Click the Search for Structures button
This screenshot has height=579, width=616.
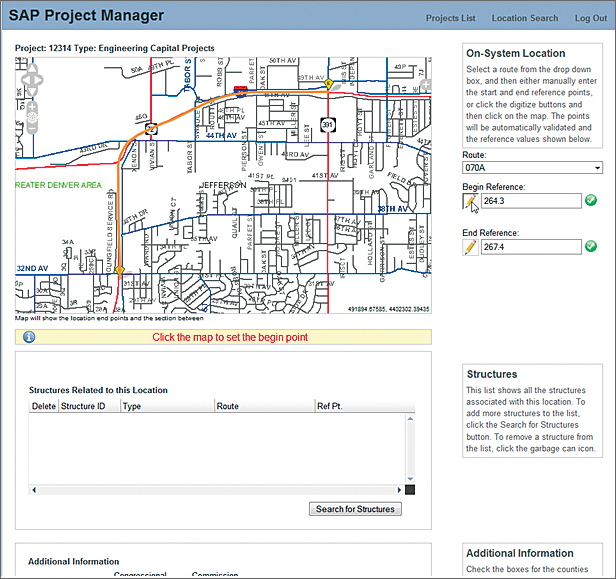pyautogui.click(x=355, y=509)
